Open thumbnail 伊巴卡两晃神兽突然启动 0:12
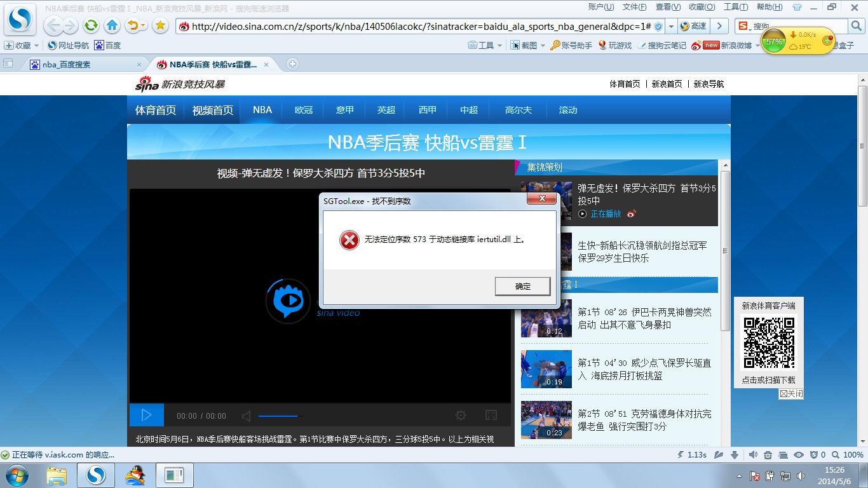 546,318
